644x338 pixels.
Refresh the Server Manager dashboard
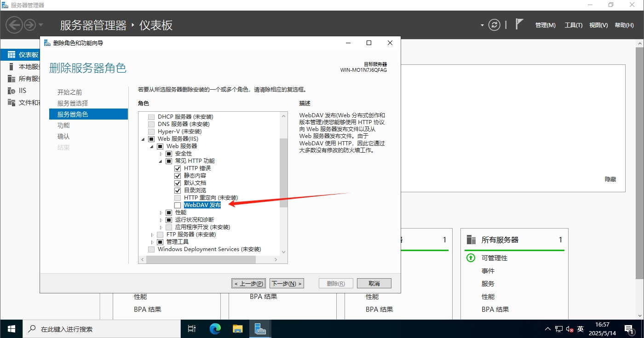pos(494,25)
